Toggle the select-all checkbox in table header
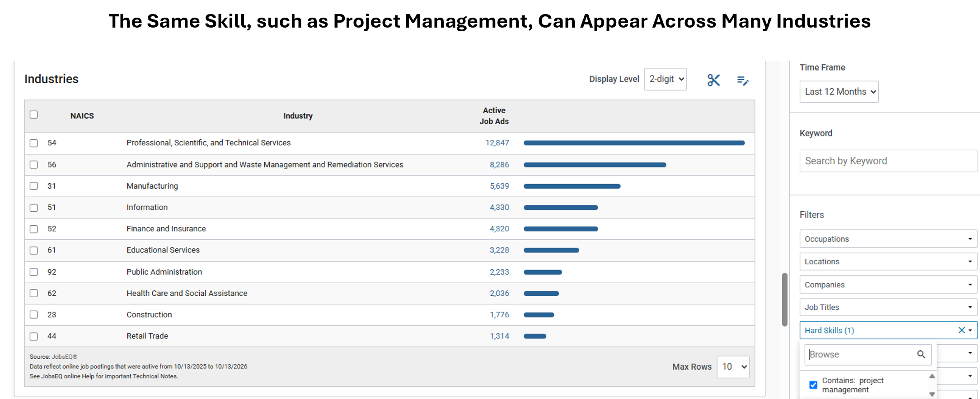Viewport: 980px width, 399px height. [x=34, y=114]
